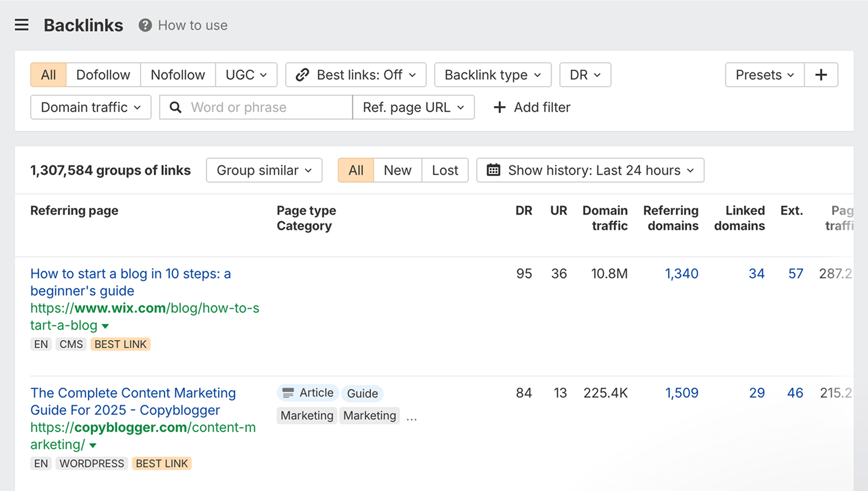Open the hamburger navigation menu
The width and height of the screenshot is (868, 491).
pos(21,25)
